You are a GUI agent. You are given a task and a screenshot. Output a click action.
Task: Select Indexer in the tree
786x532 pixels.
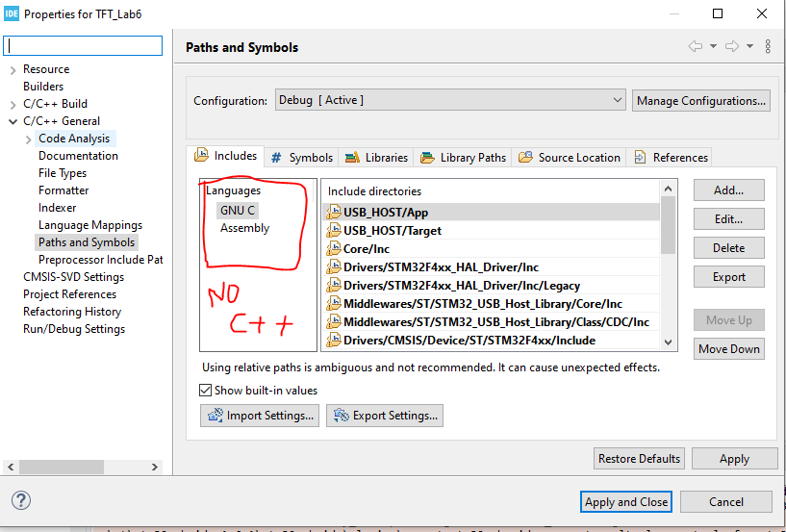click(57, 208)
